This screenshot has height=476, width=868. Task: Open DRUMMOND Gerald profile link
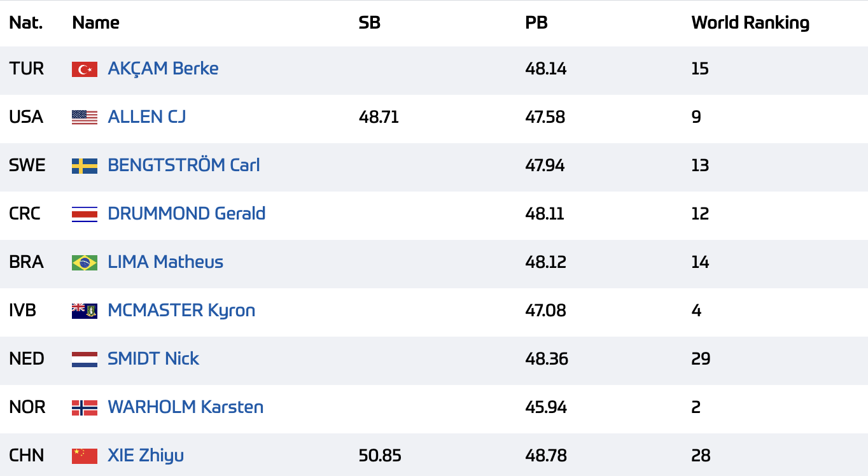click(x=186, y=214)
